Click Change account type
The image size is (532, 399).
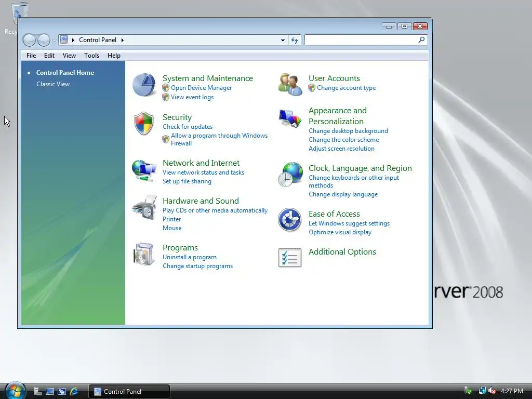pos(346,88)
